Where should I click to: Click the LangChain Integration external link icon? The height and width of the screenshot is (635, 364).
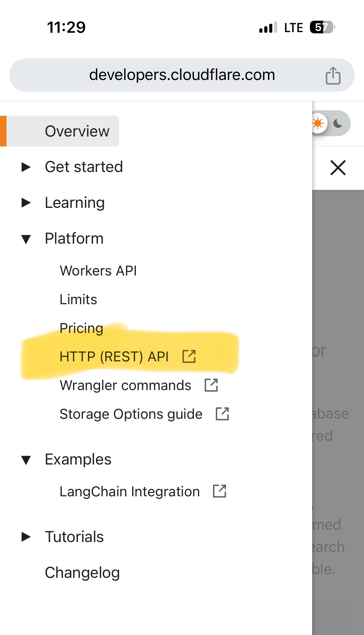pos(220,491)
